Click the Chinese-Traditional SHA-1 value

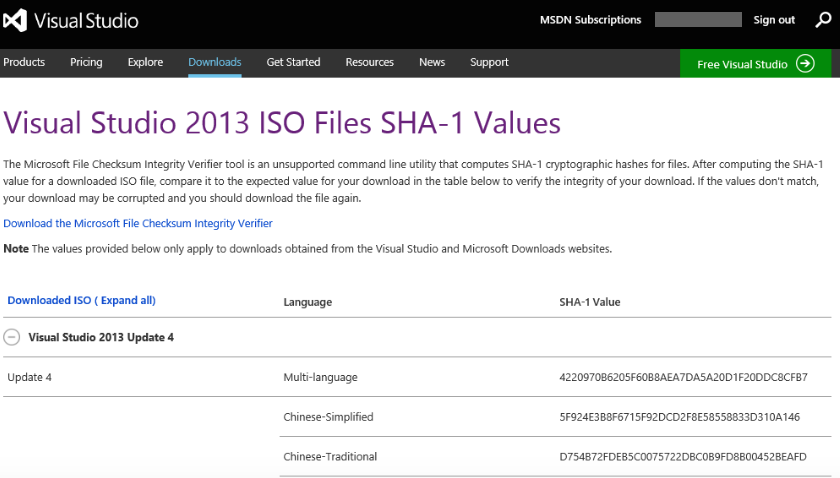[x=683, y=457]
